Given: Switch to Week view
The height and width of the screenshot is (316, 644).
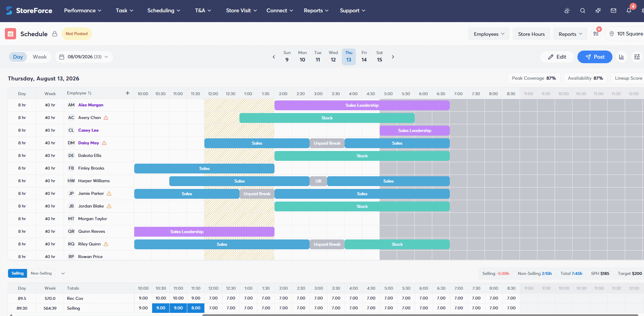Looking at the screenshot, I should [40, 57].
